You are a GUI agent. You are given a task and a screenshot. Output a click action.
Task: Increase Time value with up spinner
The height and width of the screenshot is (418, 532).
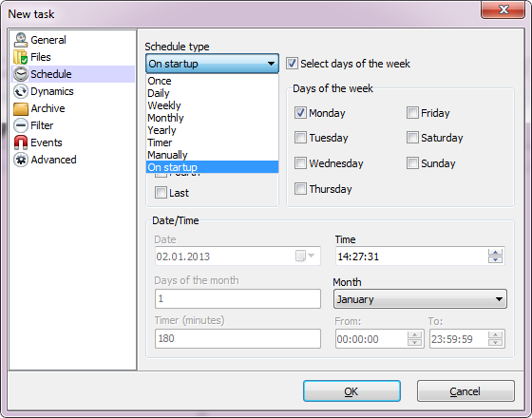tap(495, 253)
